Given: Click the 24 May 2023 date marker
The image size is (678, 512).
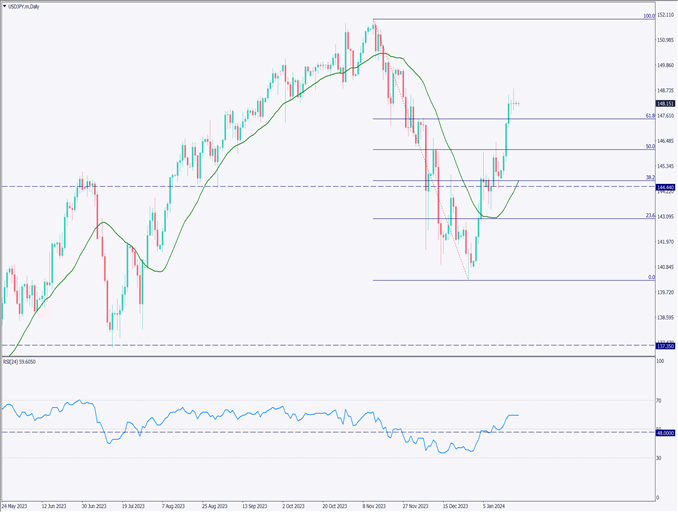Looking at the screenshot, I should coord(18,506).
